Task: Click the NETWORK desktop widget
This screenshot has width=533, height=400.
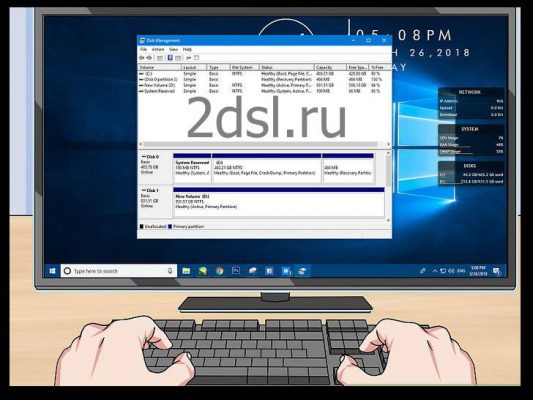Action: coord(471,103)
